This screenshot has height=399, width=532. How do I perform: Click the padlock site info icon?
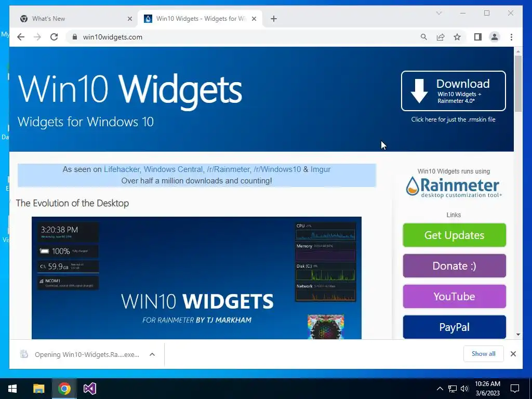tap(75, 37)
